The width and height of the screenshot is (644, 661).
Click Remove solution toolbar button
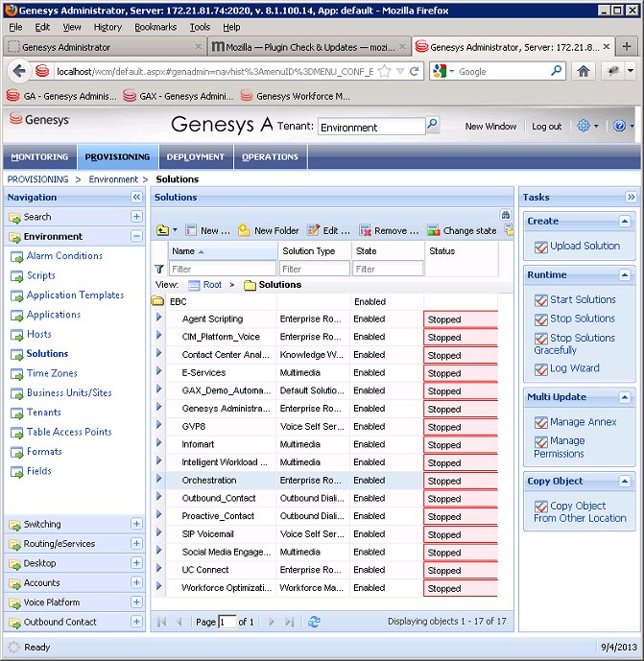click(x=389, y=230)
